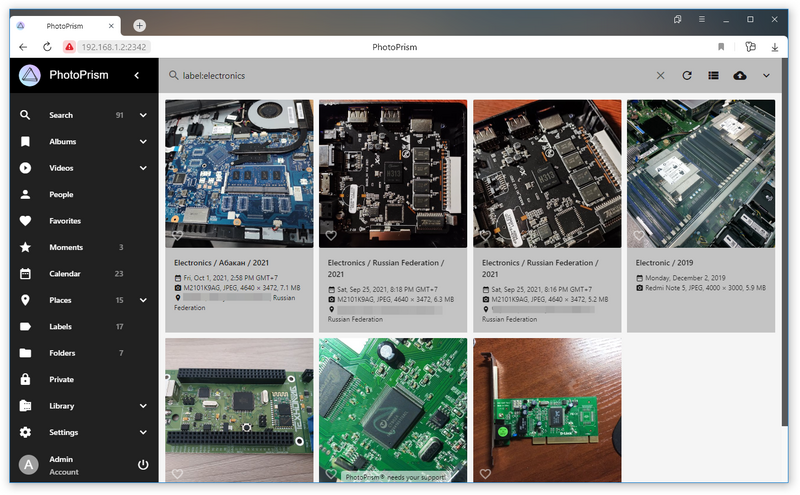Image resolution: width=800 pixels, height=495 pixels.
Task: Favorite the green dev board with pin headers
Action: pyautogui.click(x=177, y=474)
